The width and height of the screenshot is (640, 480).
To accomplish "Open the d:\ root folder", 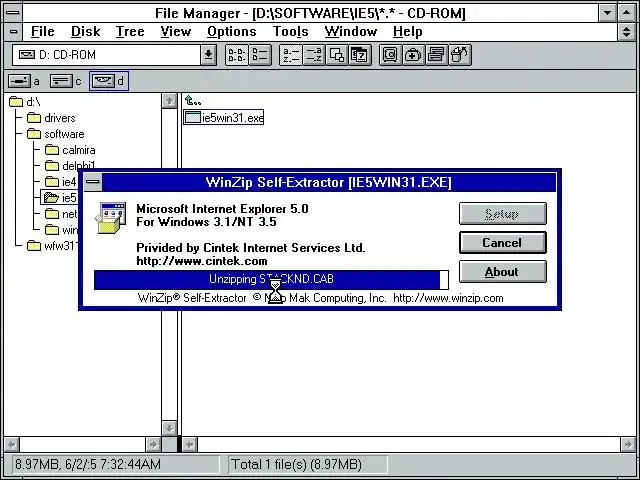I will click(x=24, y=102).
